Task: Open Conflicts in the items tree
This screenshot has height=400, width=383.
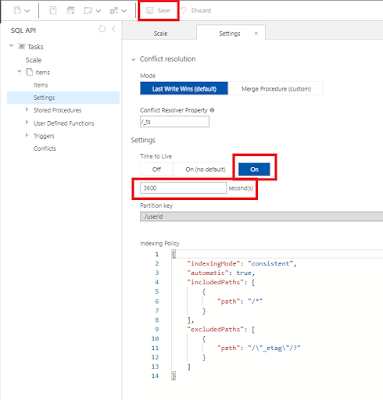Action: 45,149
